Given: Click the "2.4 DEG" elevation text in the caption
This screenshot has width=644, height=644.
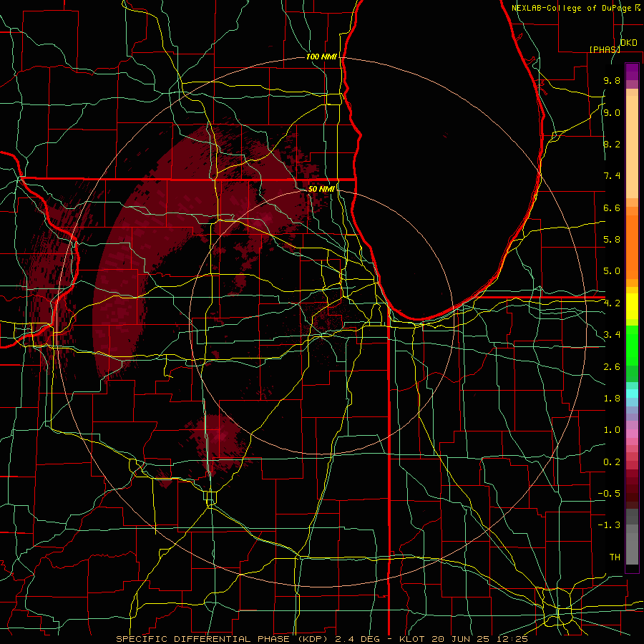Looking at the screenshot, I should pyautogui.click(x=357, y=639).
